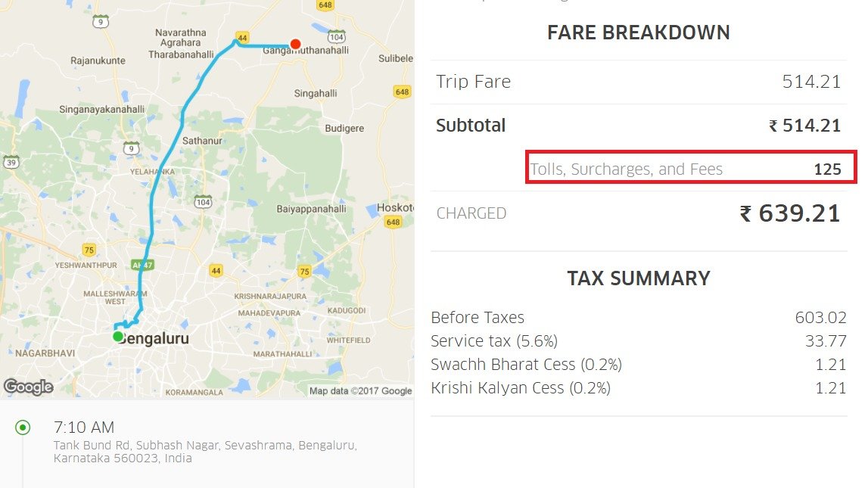Click the red destination marker near Gangamuthanahalli
The image size is (868, 488).
tap(295, 43)
